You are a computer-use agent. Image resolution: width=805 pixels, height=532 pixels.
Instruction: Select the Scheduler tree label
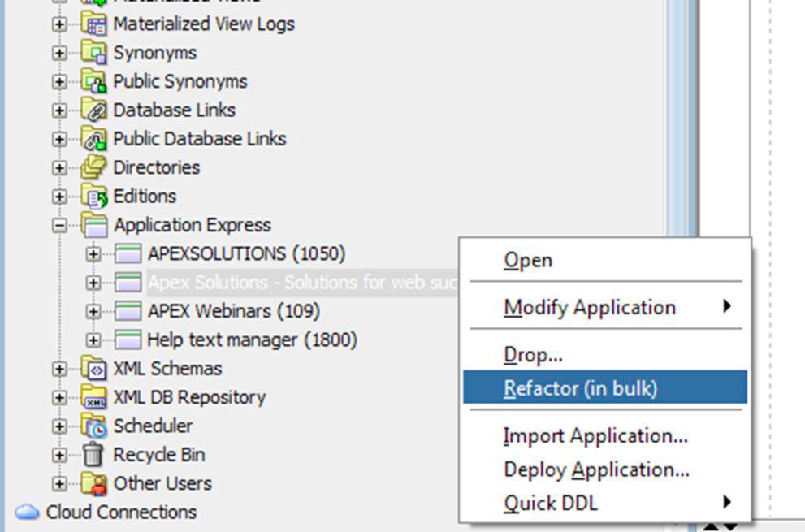click(x=153, y=426)
